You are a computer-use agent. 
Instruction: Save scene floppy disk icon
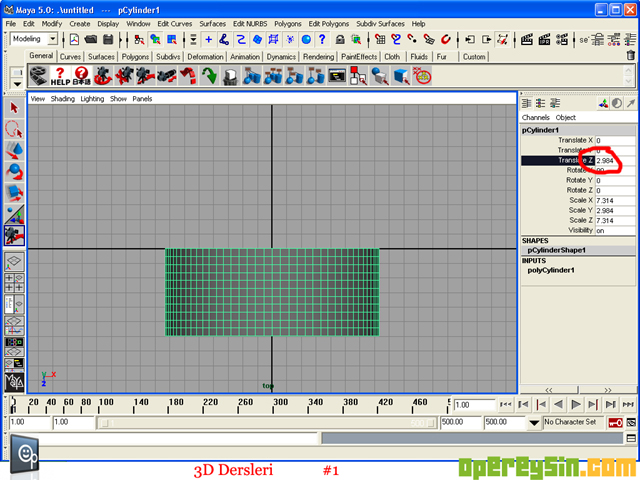[x=108, y=40]
